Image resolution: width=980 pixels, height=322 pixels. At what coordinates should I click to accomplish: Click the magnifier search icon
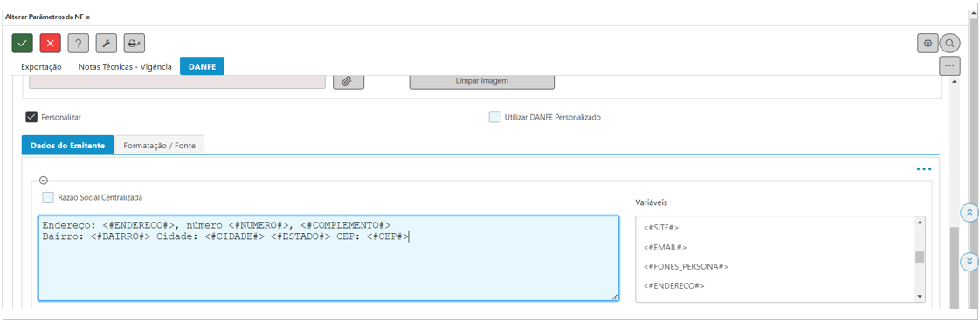949,43
